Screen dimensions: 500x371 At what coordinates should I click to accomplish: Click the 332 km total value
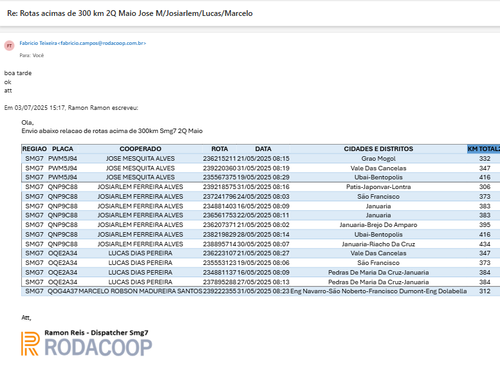(485, 159)
